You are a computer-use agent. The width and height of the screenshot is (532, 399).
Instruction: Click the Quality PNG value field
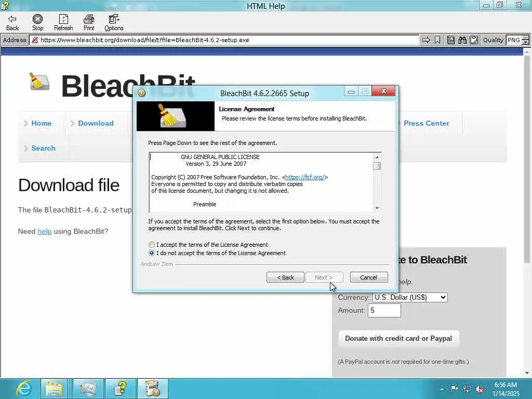tap(514, 40)
